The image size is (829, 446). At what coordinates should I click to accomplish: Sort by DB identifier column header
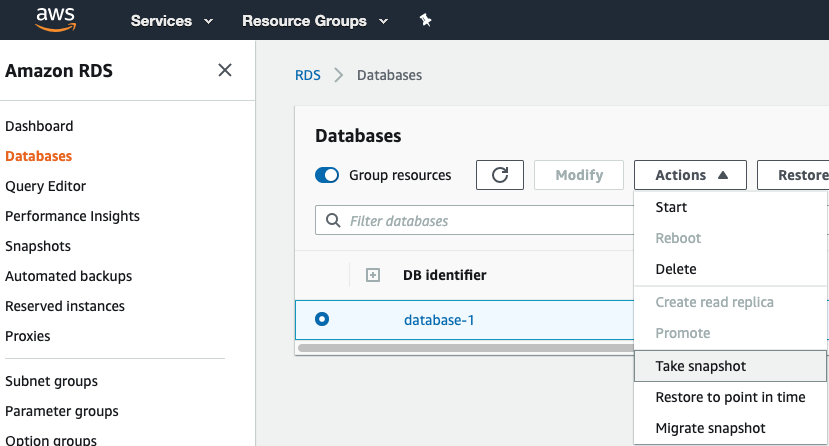444,275
